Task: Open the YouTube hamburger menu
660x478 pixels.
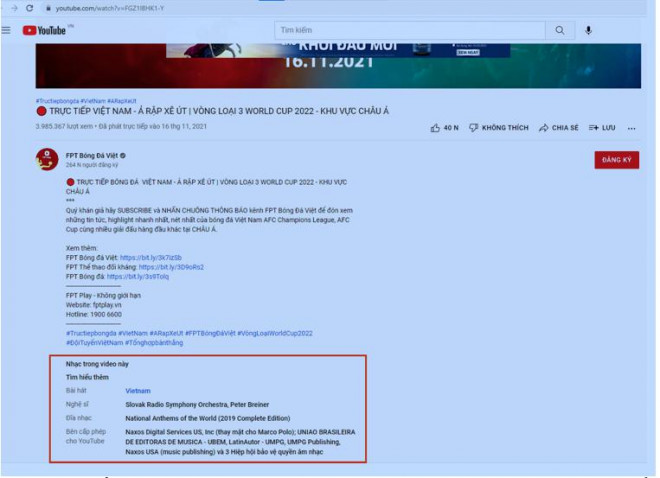Action: coord(7,30)
